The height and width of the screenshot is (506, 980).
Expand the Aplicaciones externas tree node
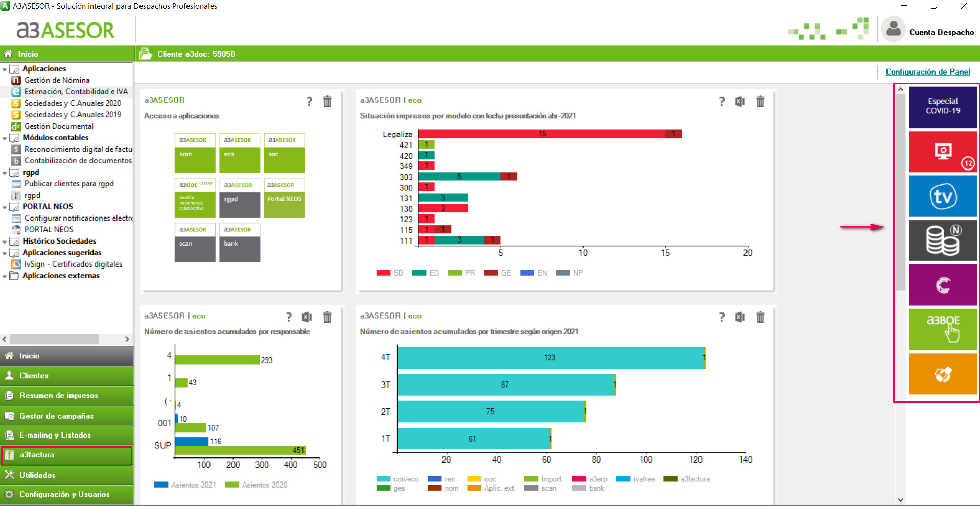click(5, 276)
